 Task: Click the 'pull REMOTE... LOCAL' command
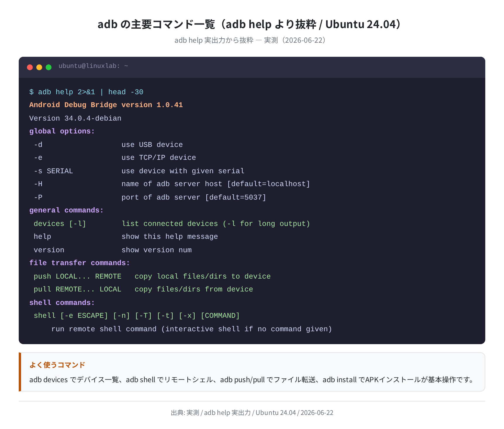click(78, 289)
